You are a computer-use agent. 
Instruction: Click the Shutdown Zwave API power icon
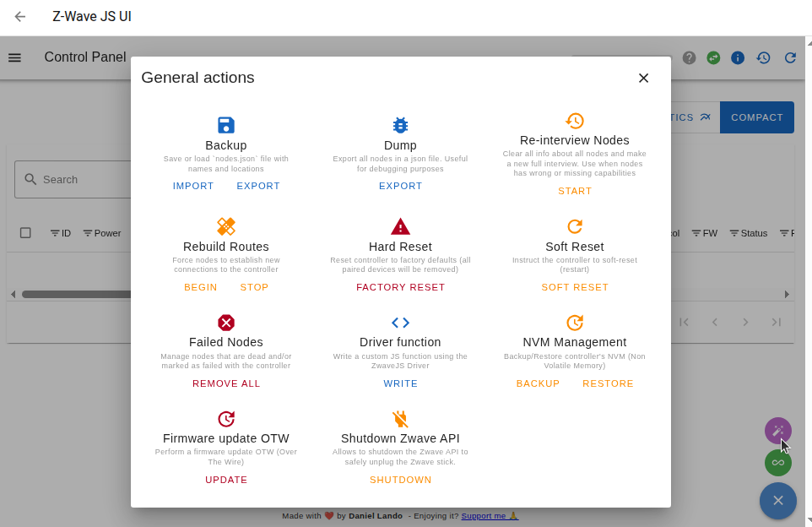(x=400, y=419)
